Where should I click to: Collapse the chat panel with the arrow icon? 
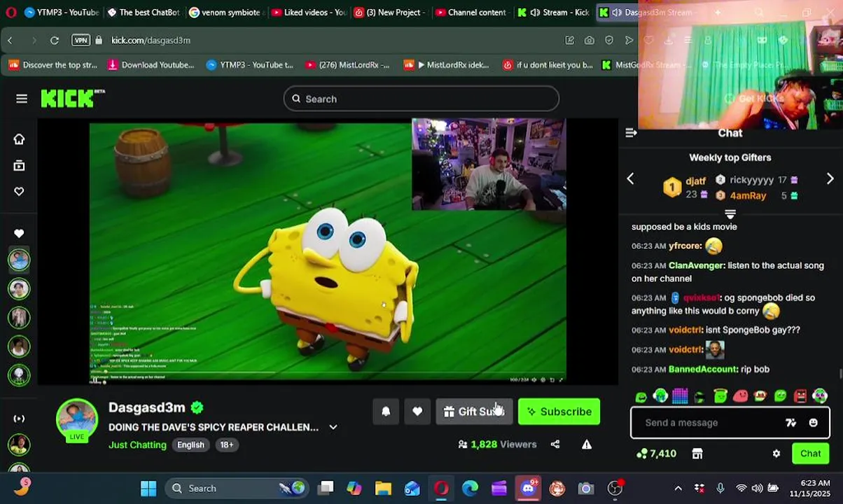[631, 132]
